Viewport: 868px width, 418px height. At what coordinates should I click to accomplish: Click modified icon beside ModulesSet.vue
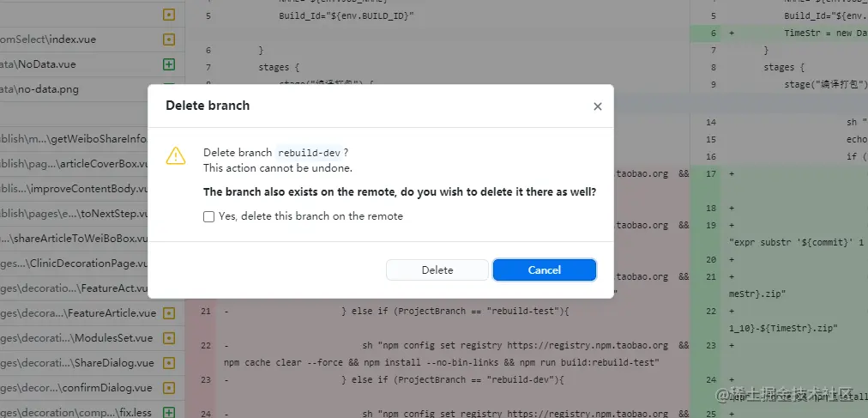click(169, 338)
